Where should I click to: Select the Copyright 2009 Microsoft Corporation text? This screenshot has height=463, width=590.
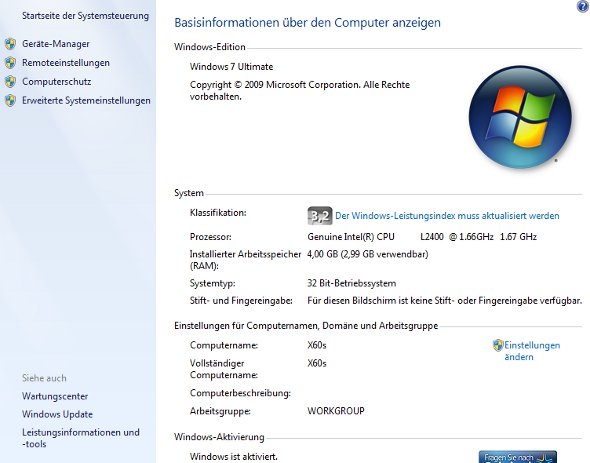pyautogui.click(x=300, y=90)
